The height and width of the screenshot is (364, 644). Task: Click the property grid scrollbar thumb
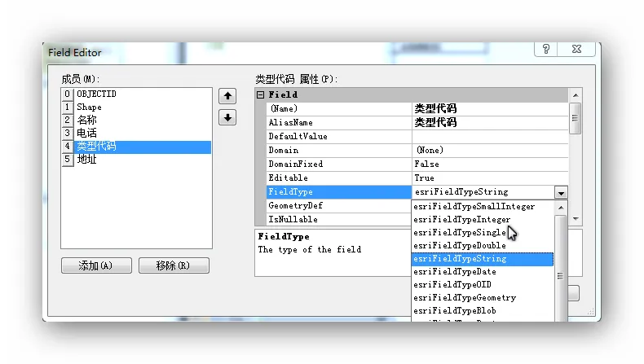click(576, 119)
